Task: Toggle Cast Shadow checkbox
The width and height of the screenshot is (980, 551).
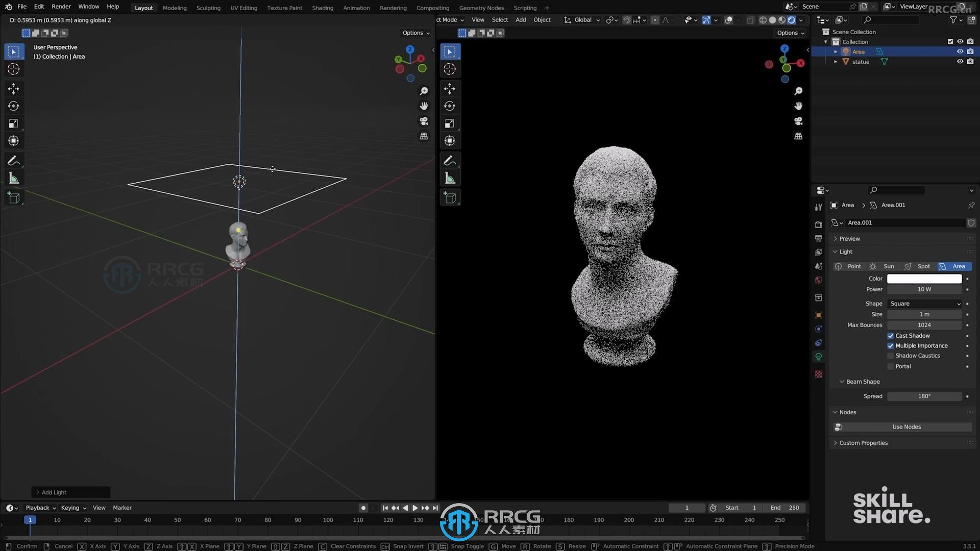Action: pyautogui.click(x=891, y=335)
